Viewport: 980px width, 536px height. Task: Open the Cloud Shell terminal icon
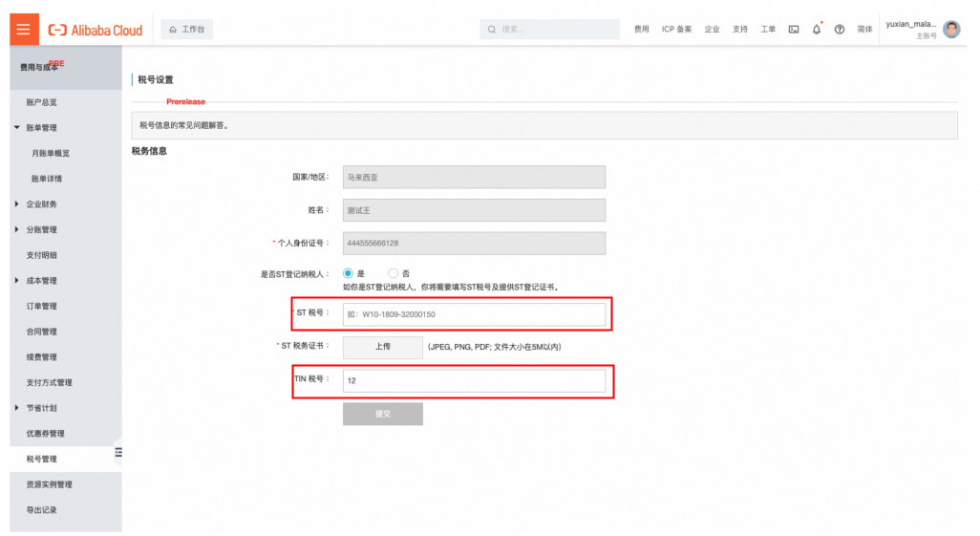coord(794,30)
